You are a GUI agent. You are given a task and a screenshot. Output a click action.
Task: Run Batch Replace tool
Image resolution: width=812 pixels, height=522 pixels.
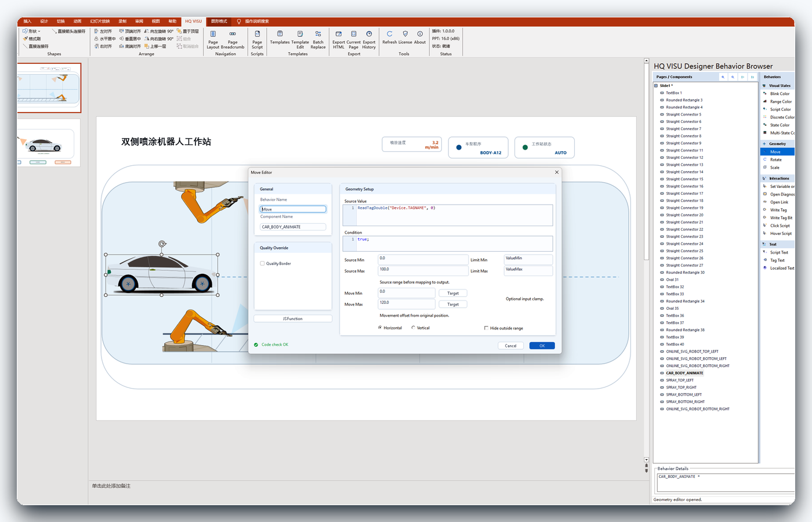(x=318, y=39)
